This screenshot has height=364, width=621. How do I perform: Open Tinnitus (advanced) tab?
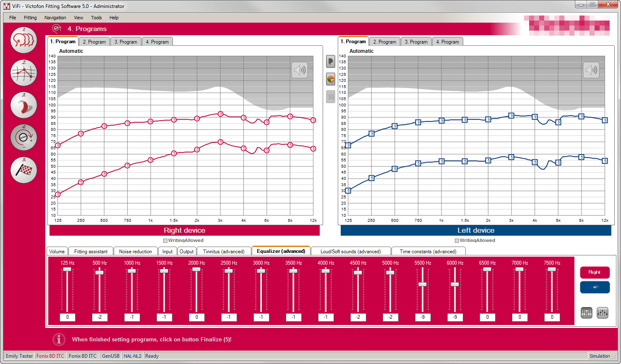tap(224, 252)
